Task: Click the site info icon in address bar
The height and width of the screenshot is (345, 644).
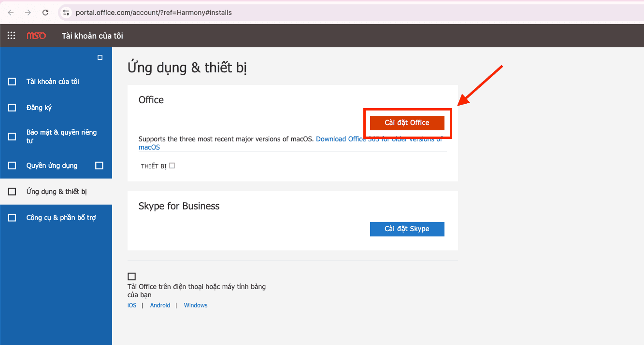Action: tap(66, 13)
